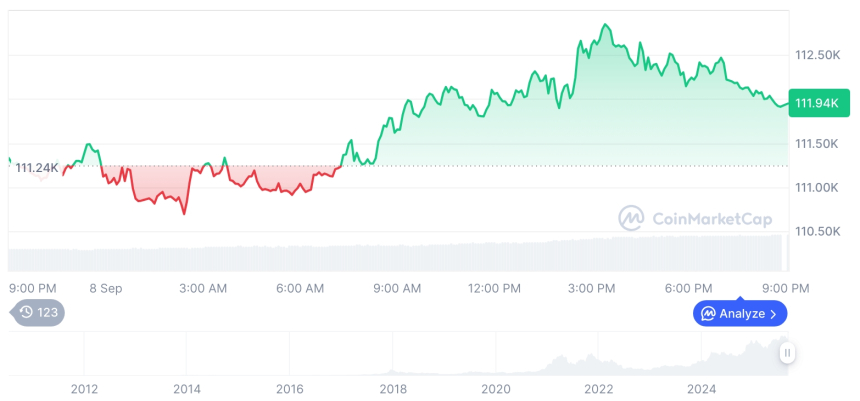Click the 111.24K opening price label
Image resolution: width=860 pixels, height=401 pixels.
(37, 167)
